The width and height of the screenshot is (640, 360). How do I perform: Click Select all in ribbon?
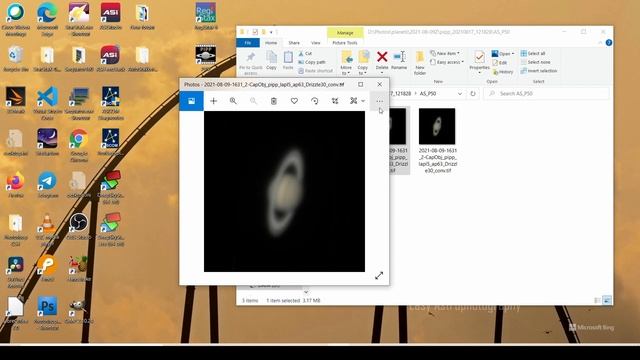(x=533, y=53)
